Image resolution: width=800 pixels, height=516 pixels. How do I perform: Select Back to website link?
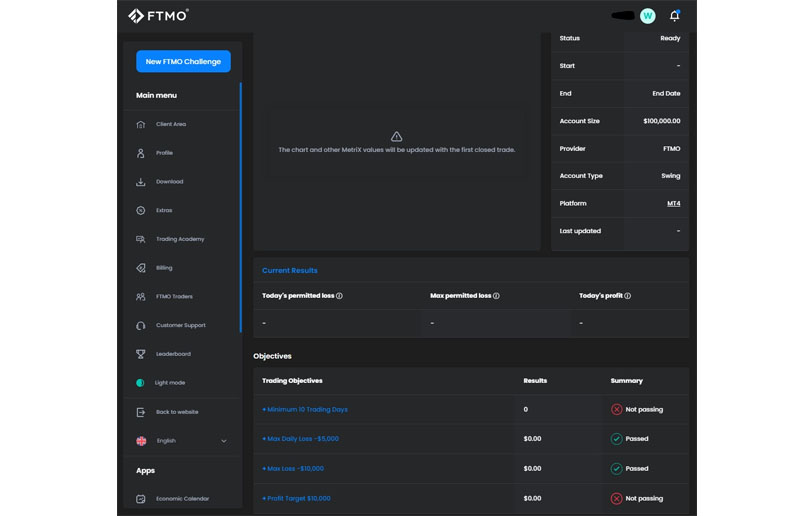[177, 412]
